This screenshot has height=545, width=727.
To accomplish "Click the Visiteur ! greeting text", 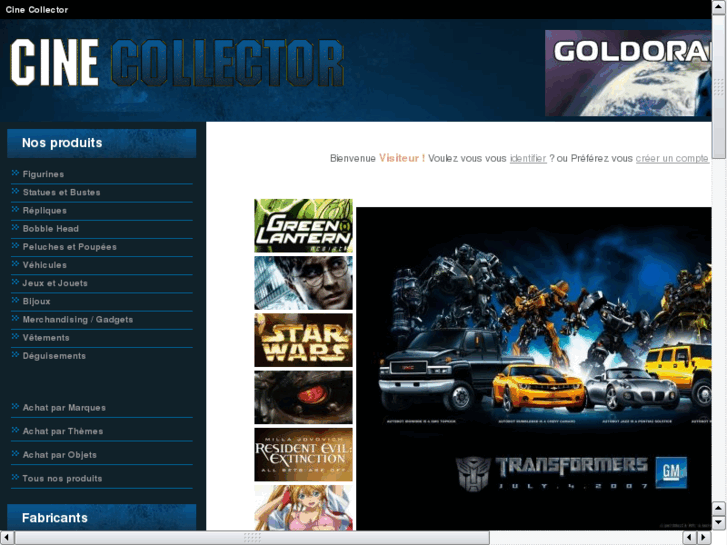I will click(x=402, y=158).
